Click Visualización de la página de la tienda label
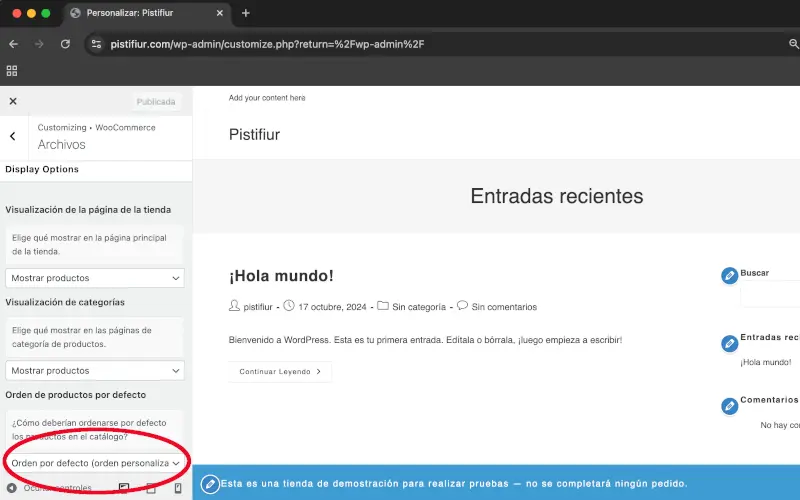This screenshot has height=500, width=800. [x=88, y=210]
